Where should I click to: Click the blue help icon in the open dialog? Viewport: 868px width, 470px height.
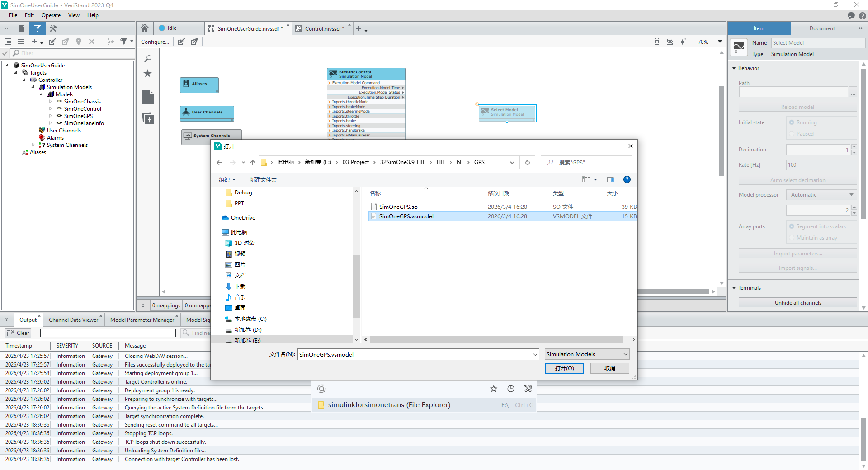[x=627, y=179]
